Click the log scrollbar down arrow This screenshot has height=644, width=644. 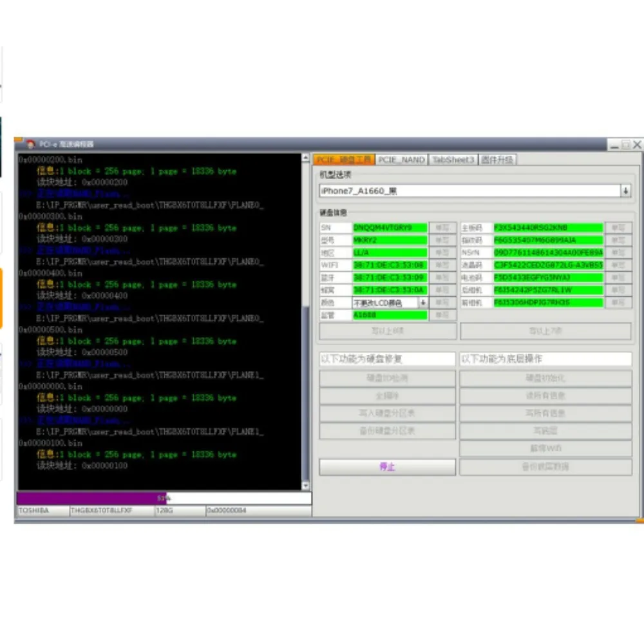[305, 486]
